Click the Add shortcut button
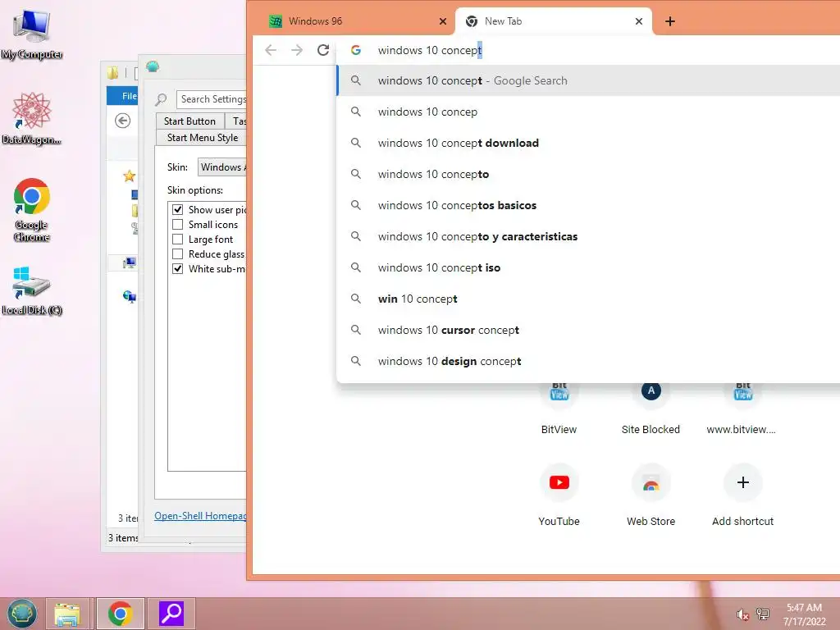This screenshot has width=840, height=630. pyautogui.click(x=742, y=495)
